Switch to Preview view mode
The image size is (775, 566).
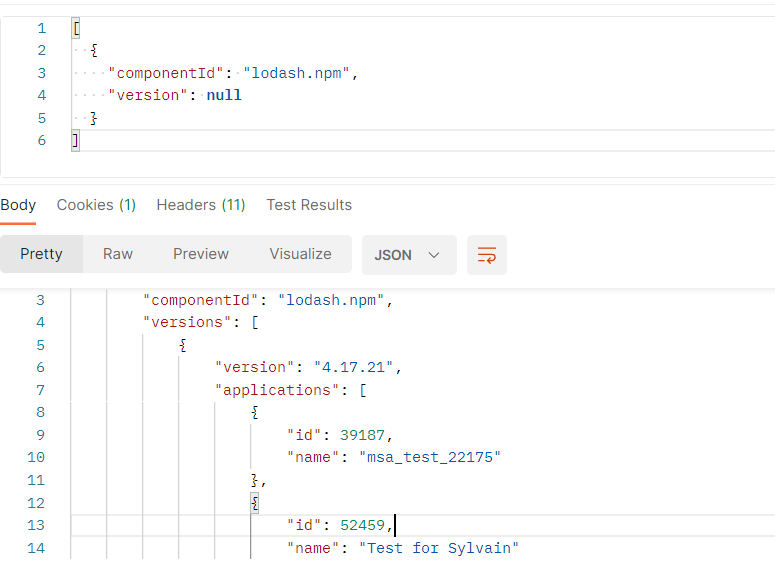pyautogui.click(x=201, y=254)
